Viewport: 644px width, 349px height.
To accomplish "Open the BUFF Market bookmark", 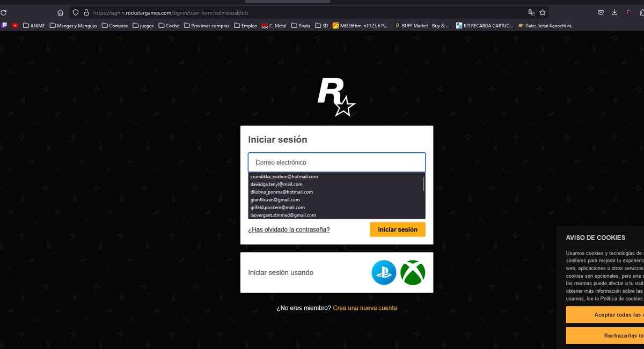I will pos(422,25).
